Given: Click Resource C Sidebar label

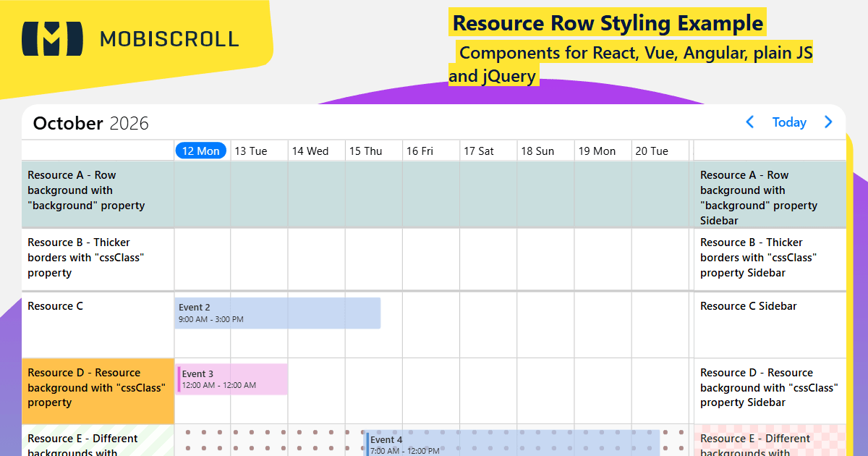Looking at the screenshot, I should [770, 324].
